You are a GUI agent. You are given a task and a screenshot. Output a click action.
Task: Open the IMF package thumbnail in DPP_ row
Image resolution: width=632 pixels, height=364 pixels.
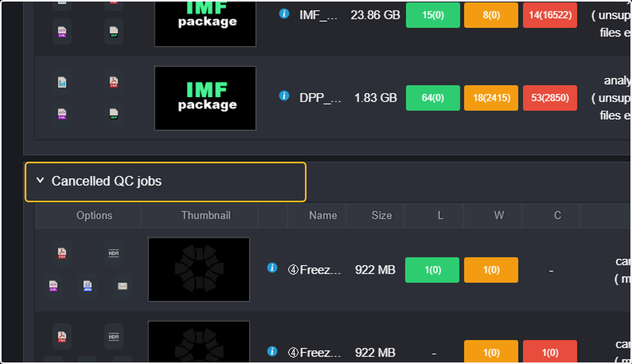205,98
